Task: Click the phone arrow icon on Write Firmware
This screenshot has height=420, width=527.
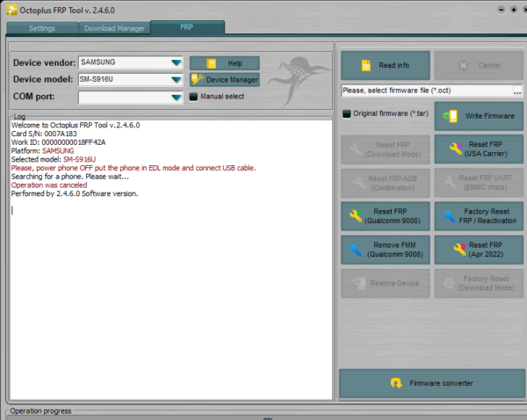Action: 451,116
